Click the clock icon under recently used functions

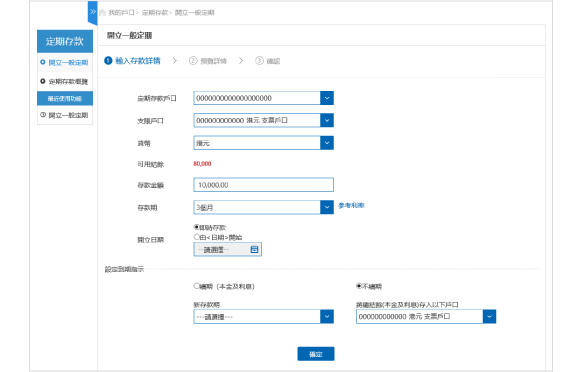point(43,115)
